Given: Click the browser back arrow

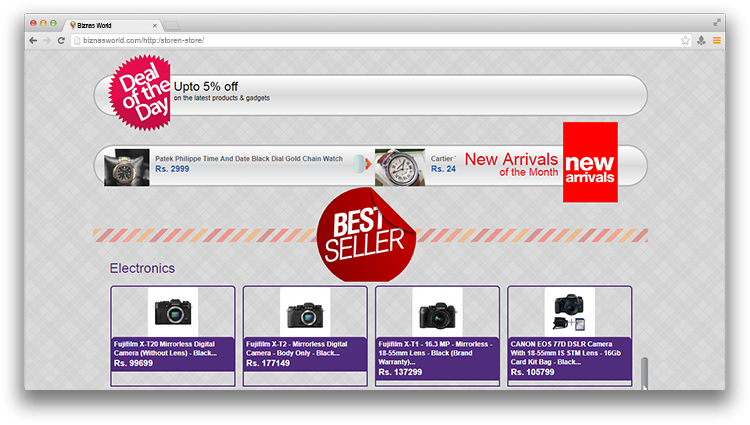Looking at the screenshot, I should pyautogui.click(x=34, y=40).
